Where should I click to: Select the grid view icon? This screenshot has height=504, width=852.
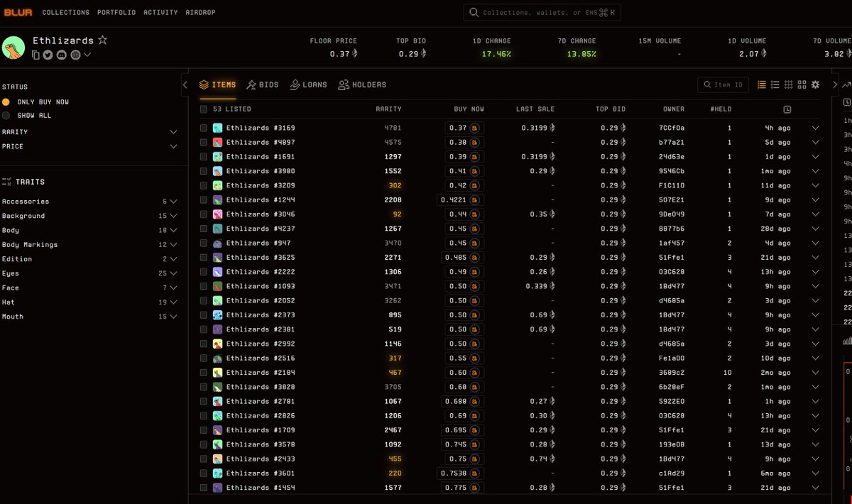click(x=803, y=84)
